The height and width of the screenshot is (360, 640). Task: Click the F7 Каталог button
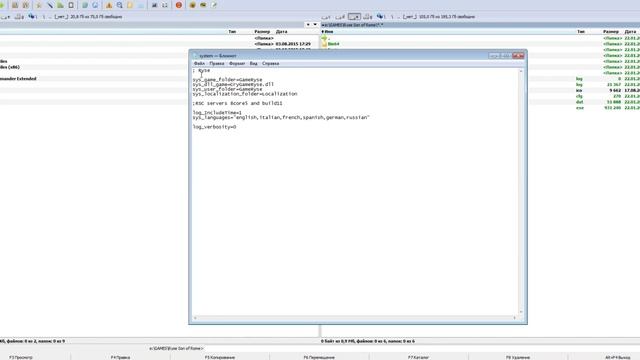[x=418, y=357]
